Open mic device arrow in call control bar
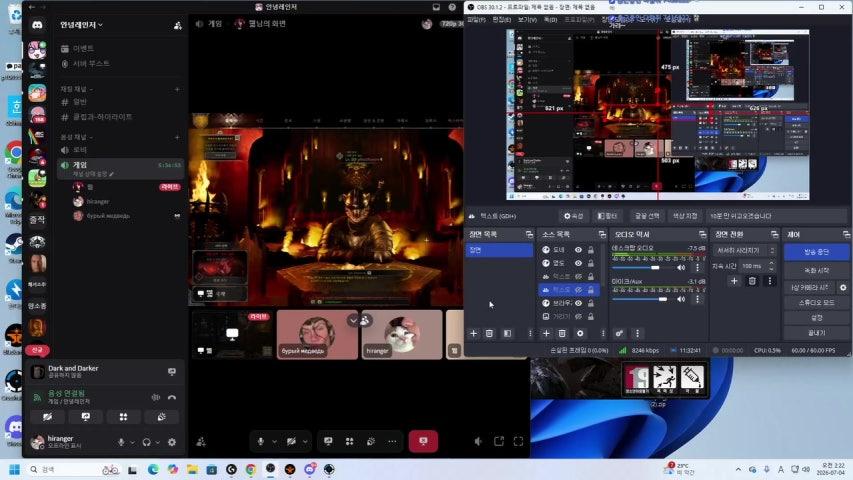This screenshot has height=480, width=853. tap(274, 441)
